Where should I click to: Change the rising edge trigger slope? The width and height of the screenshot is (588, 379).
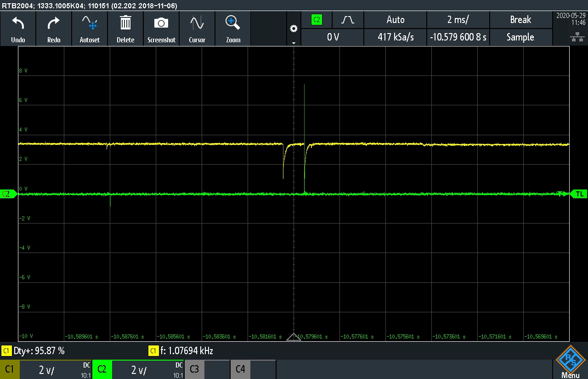(348, 20)
